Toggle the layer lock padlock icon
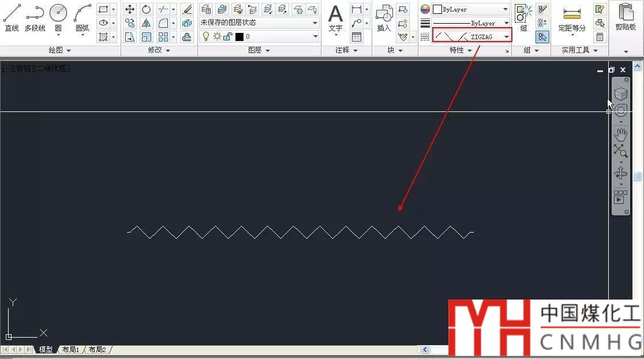The height and width of the screenshot is (359, 644). point(227,36)
